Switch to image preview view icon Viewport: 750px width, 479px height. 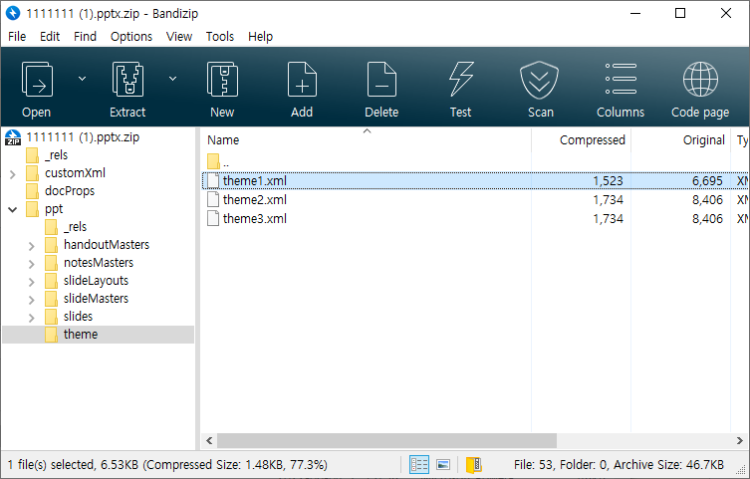tap(443, 465)
